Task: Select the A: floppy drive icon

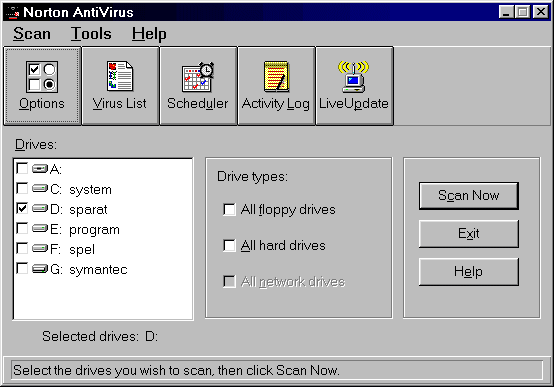Action: click(40, 169)
